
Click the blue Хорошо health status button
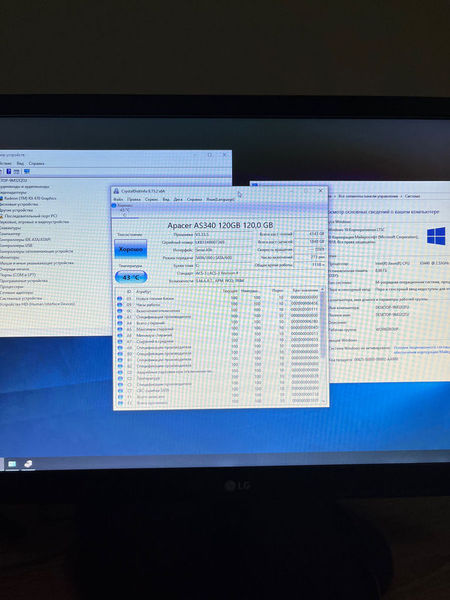pyautogui.click(x=130, y=249)
